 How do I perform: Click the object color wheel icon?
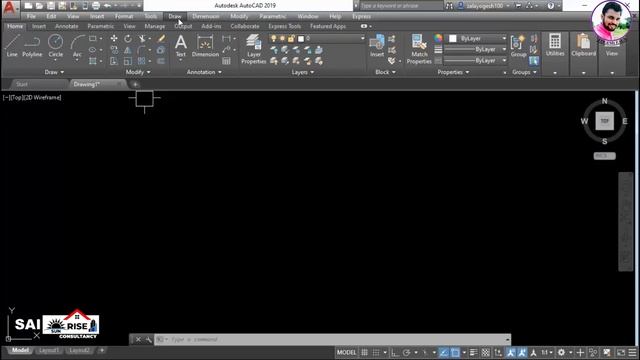click(438, 38)
